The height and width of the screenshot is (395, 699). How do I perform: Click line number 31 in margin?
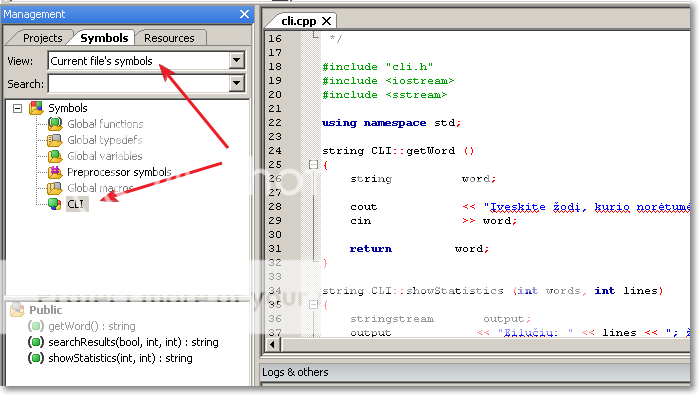pos(275,249)
